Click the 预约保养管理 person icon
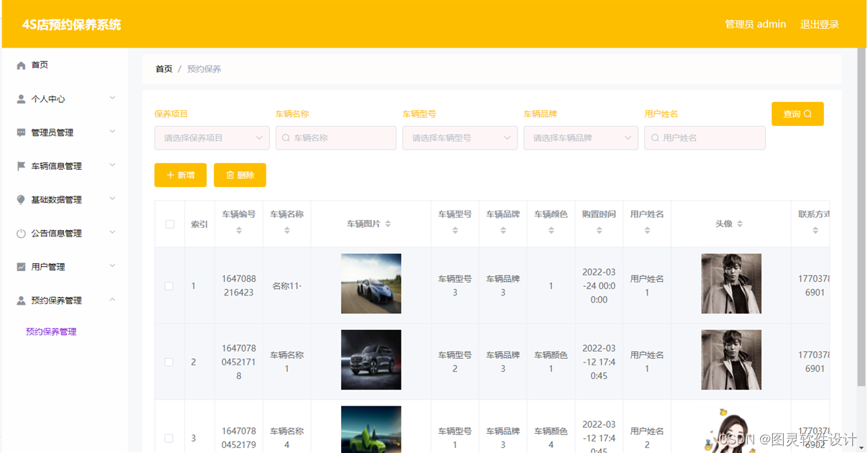 [20, 301]
